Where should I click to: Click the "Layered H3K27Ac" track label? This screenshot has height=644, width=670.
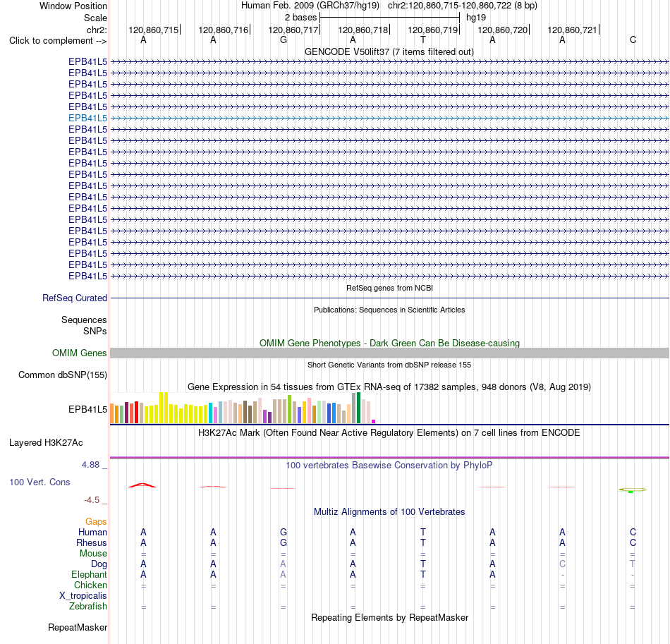click(46, 443)
